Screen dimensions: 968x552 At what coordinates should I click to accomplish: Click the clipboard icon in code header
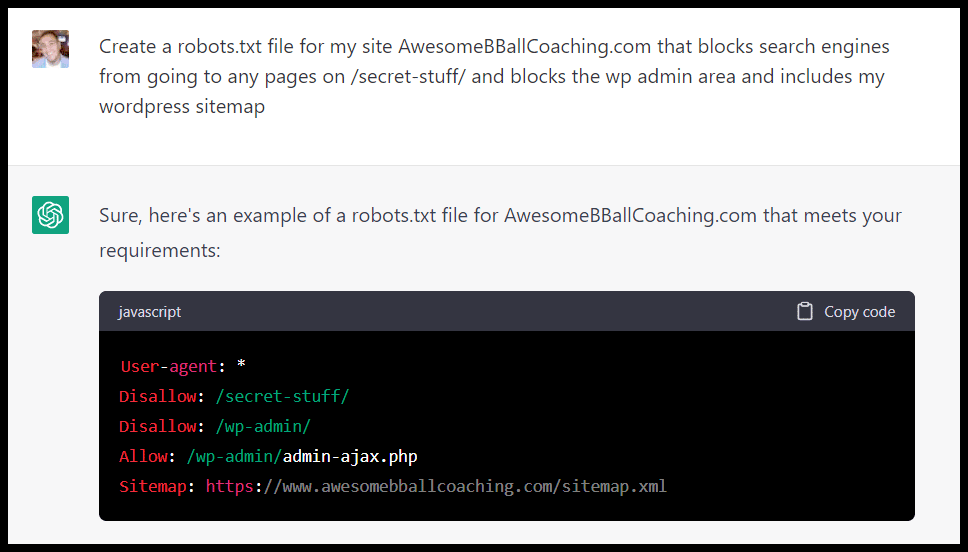pyautogui.click(x=804, y=312)
